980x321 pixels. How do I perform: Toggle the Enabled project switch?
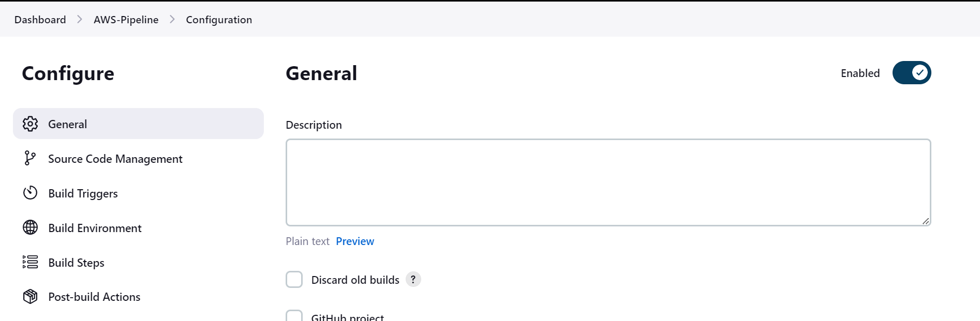pos(912,73)
